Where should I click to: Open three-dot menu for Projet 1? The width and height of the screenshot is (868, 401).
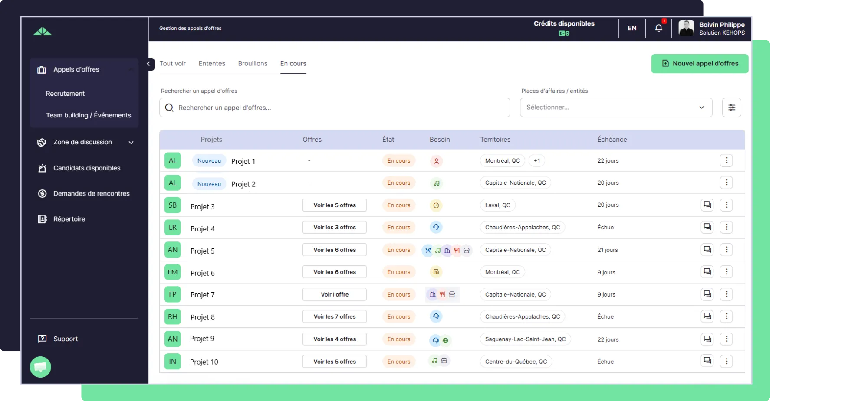[726, 160]
